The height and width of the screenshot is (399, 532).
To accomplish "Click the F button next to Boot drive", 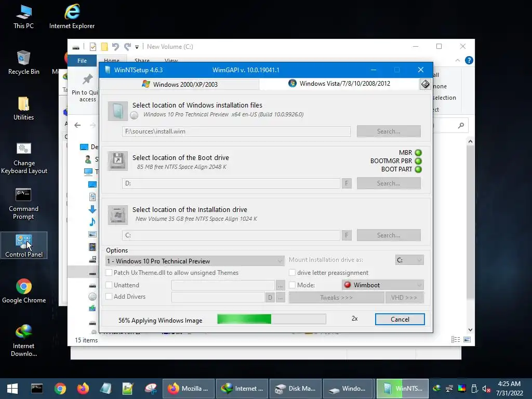I will coord(347,183).
